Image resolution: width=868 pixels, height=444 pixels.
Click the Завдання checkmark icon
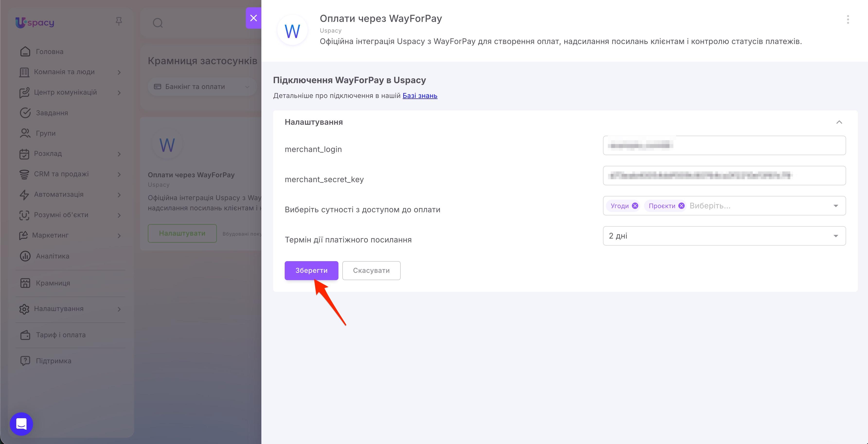tap(25, 113)
